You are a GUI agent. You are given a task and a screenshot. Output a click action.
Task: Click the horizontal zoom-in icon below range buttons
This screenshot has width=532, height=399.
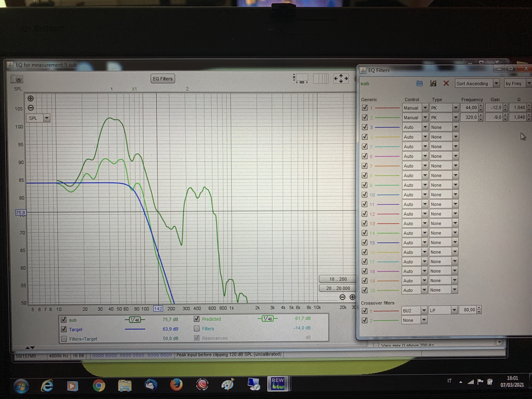[x=352, y=297]
